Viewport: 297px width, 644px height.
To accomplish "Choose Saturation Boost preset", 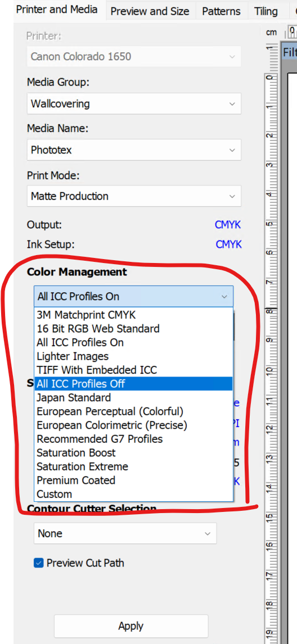I will [134, 452].
